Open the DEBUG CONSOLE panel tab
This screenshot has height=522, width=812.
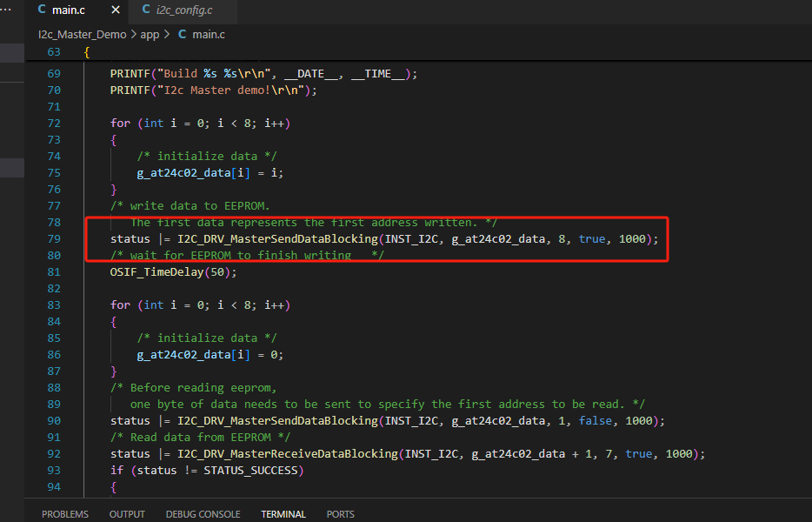point(203,513)
